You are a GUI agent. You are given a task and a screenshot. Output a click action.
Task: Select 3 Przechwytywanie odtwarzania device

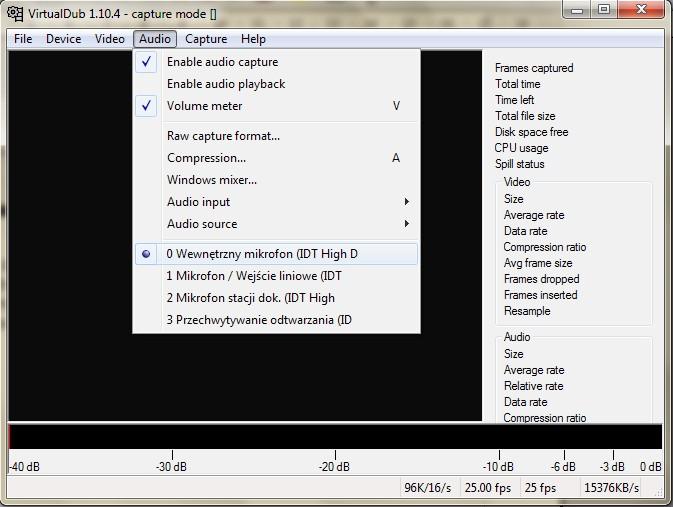[x=276, y=319]
